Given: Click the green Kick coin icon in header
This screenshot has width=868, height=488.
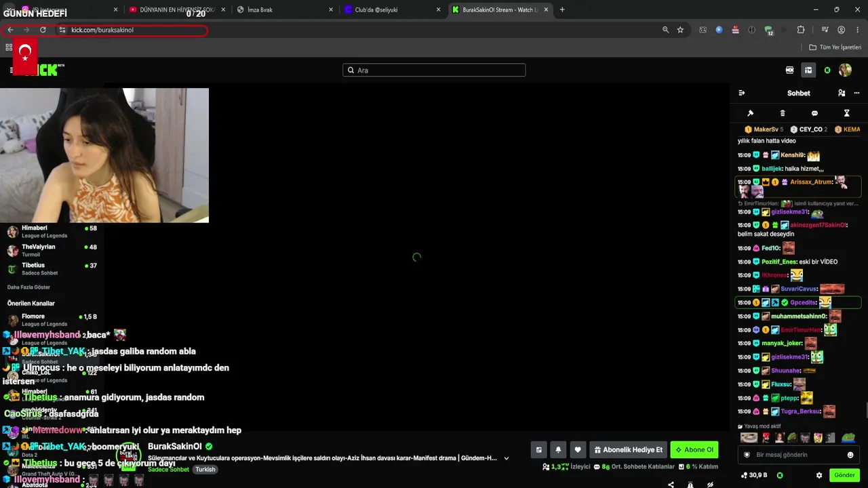Looking at the screenshot, I should tap(827, 70).
